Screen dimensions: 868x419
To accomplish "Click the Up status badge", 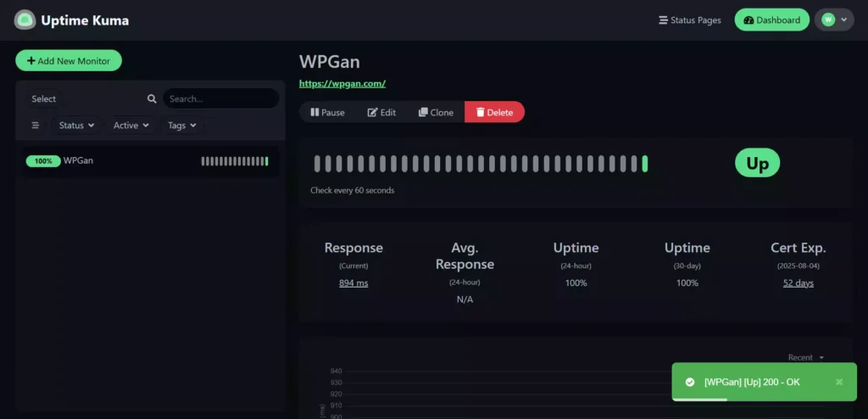I will [757, 163].
